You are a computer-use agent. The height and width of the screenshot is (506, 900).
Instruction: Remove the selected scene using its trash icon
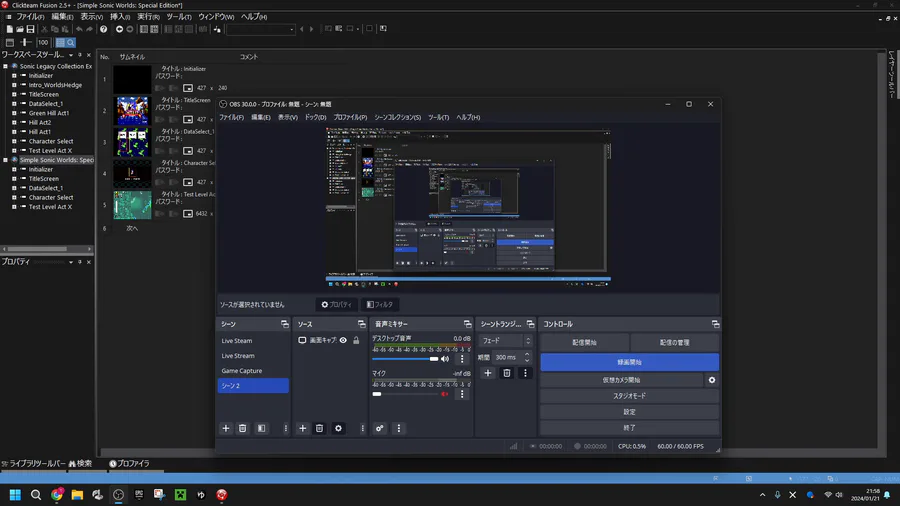(242, 429)
